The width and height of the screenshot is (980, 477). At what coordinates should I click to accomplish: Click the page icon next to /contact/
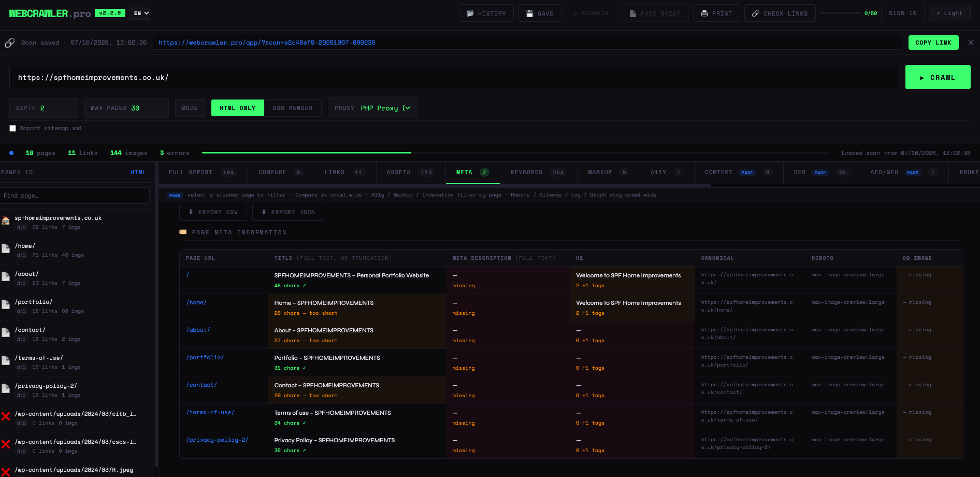[6, 332]
